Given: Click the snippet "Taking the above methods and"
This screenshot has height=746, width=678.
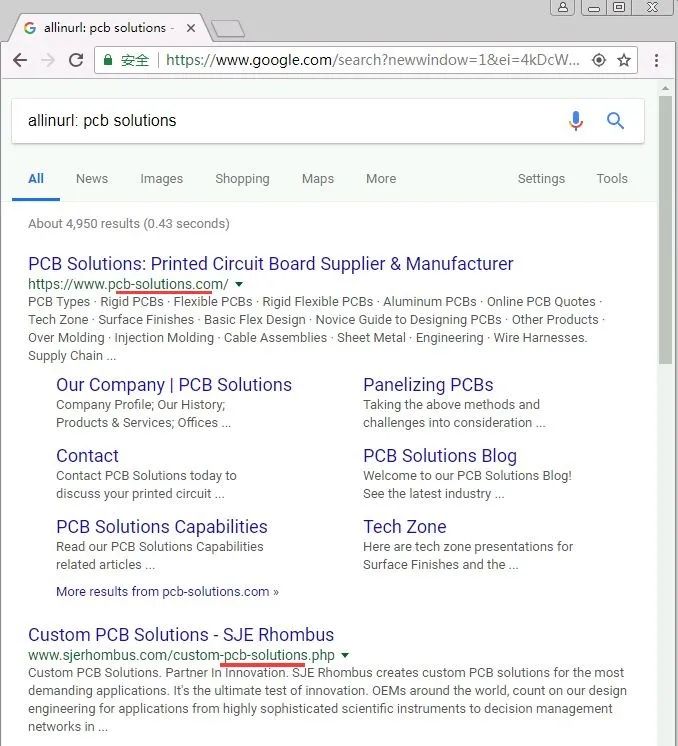Looking at the screenshot, I should point(451,405).
